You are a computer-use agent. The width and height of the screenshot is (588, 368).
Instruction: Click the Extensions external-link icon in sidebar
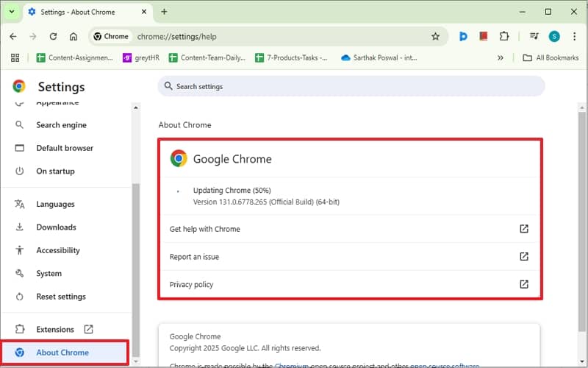pyautogui.click(x=88, y=329)
